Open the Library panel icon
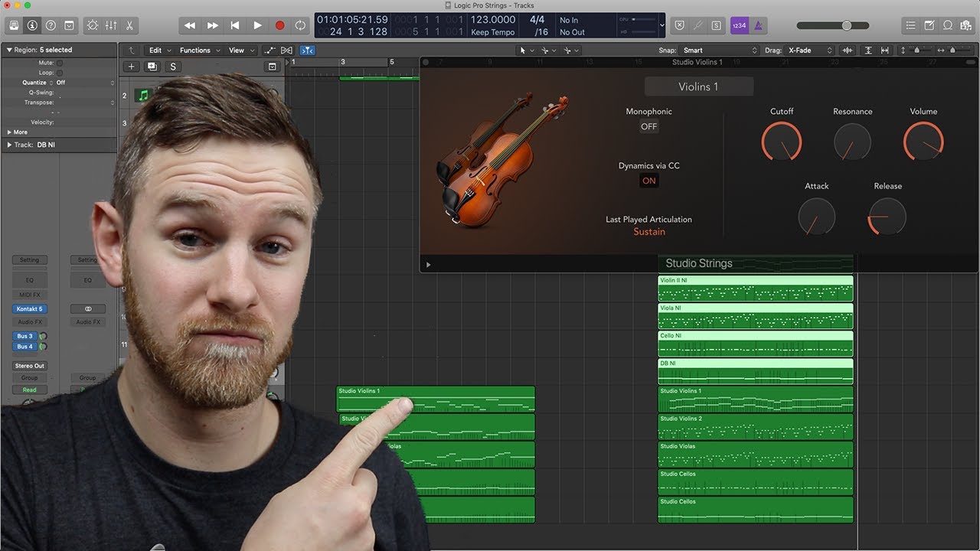This screenshot has width=980, height=551. [x=14, y=25]
